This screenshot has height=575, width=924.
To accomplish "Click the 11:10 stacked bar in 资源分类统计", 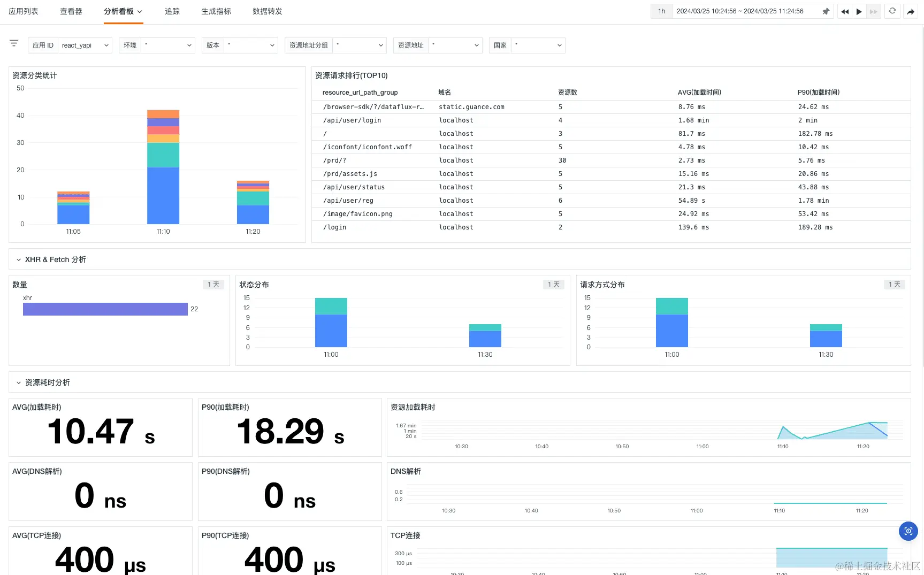I will [x=163, y=167].
